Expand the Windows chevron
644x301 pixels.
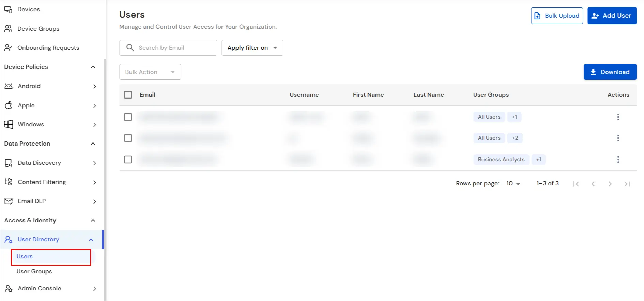pos(95,125)
